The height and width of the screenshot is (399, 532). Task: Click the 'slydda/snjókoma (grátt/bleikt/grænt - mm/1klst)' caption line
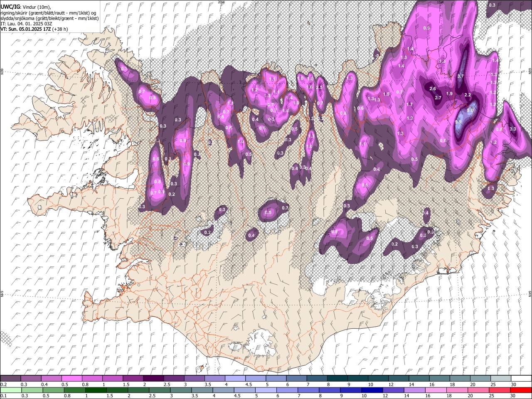pyautogui.click(x=49, y=18)
